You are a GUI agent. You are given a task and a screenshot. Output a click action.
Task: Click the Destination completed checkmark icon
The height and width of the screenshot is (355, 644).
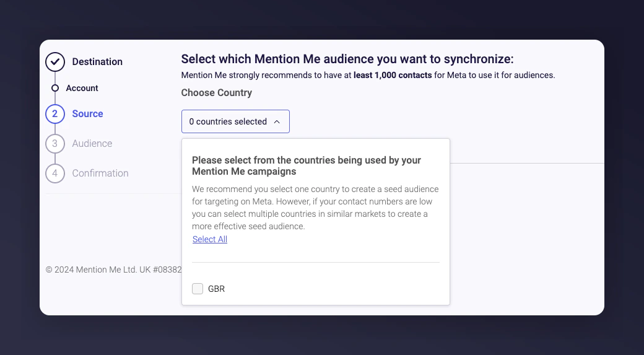(x=55, y=62)
